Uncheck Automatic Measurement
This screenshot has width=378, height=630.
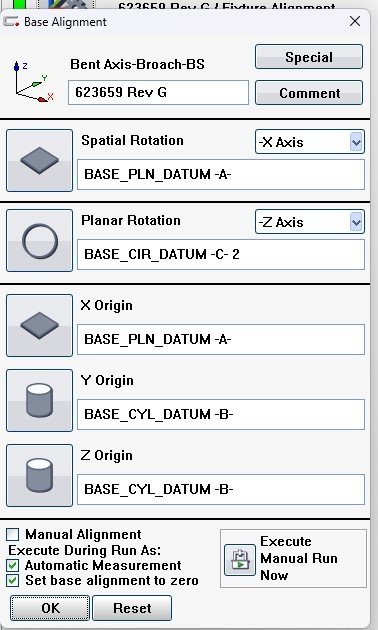click(x=13, y=566)
